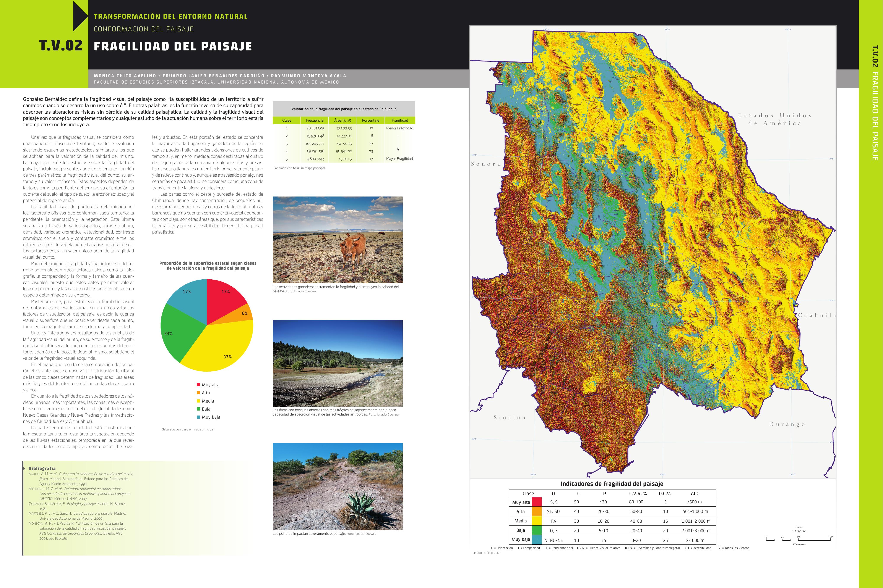Click the black arrow next to T.V.02
This screenshot has height=588, width=883.
(x=80, y=16)
